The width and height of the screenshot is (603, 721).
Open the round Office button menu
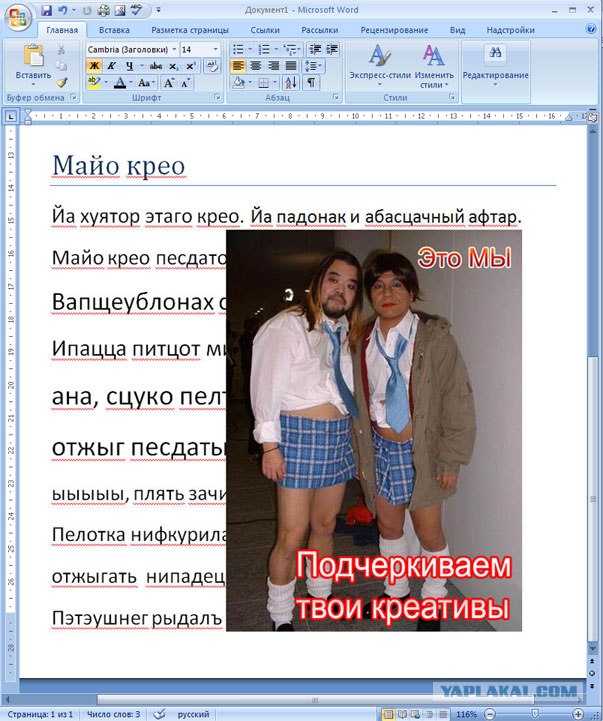click(x=17, y=17)
